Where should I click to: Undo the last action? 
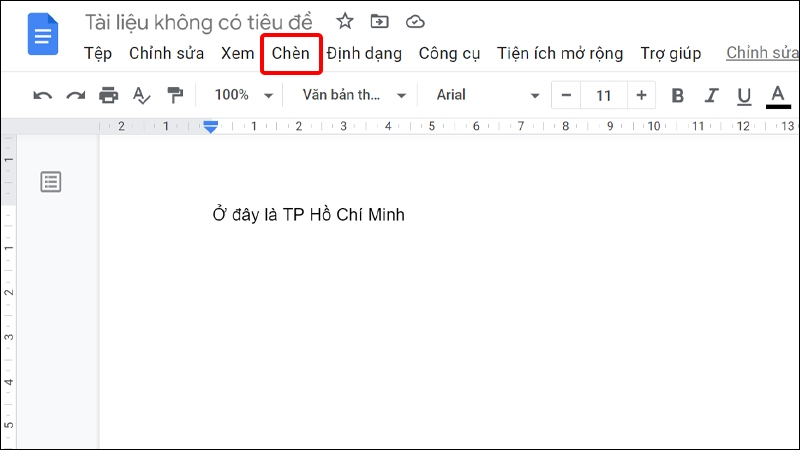[x=42, y=95]
